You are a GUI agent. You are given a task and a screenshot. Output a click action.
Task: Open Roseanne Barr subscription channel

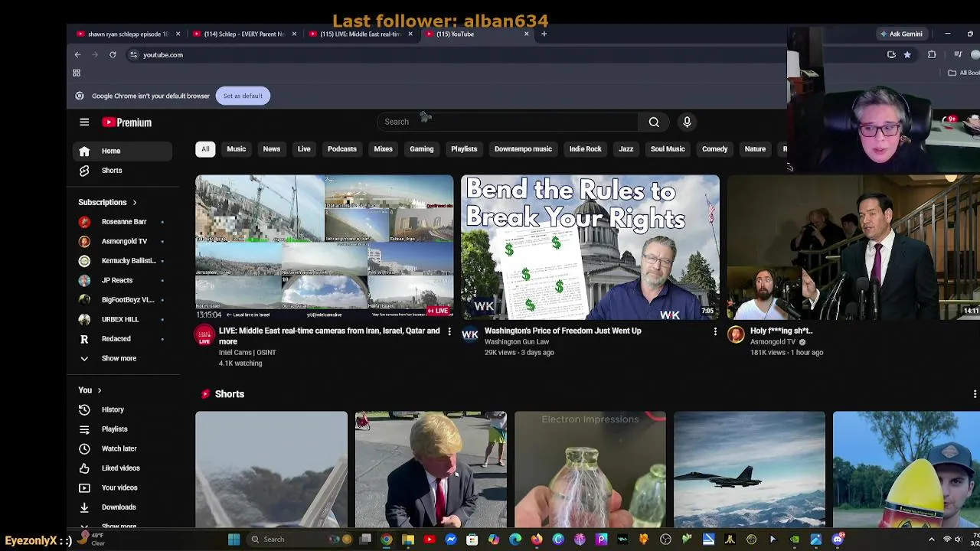[122, 222]
